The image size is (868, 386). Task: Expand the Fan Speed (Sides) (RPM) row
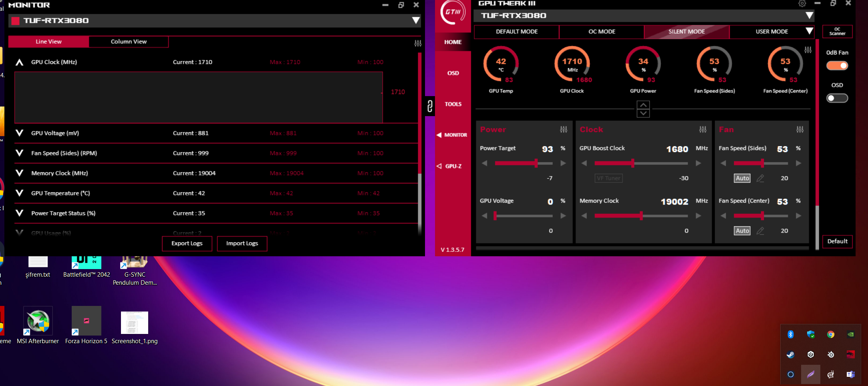tap(19, 153)
